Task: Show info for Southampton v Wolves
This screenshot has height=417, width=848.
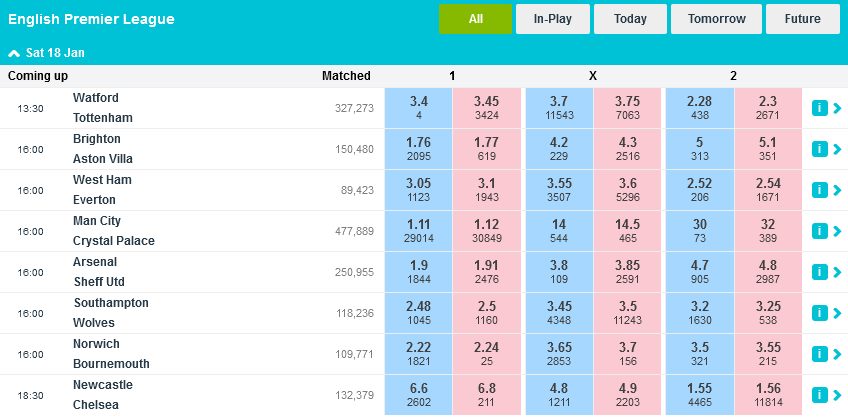Action: pos(819,313)
